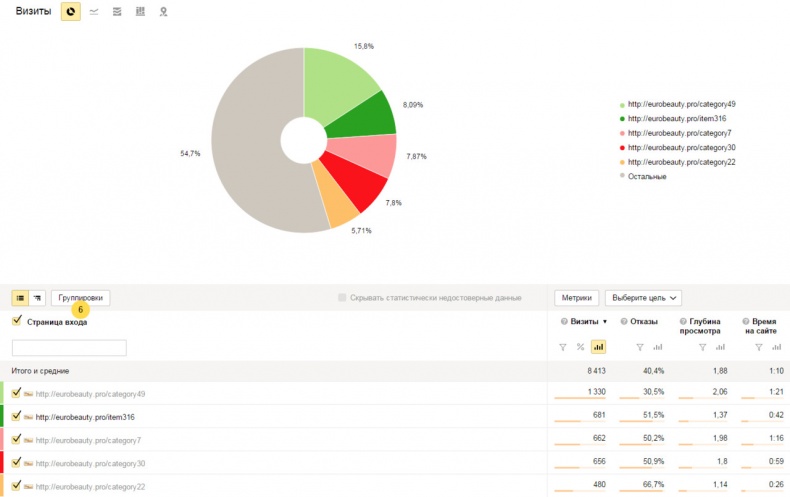Click bar chart icon under Отказы column
The height and width of the screenshot is (497, 790).
pyautogui.click(x=658, y=347)
